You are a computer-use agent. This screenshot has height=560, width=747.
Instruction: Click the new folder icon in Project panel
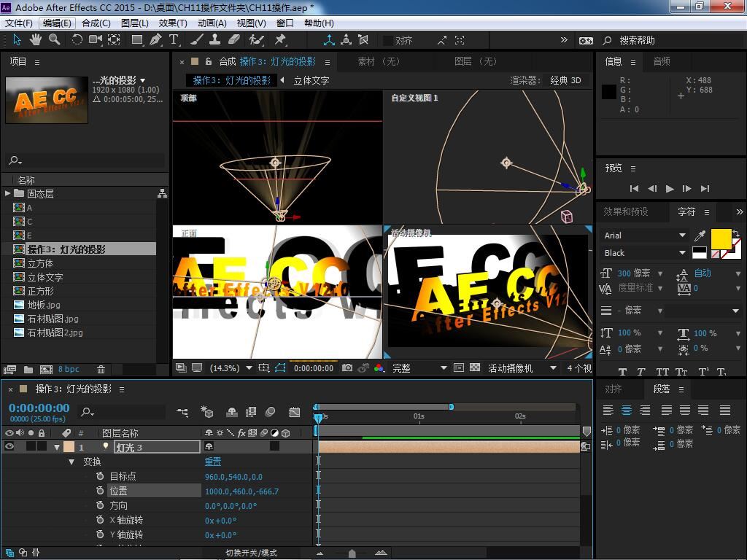(x=28, y=370)
